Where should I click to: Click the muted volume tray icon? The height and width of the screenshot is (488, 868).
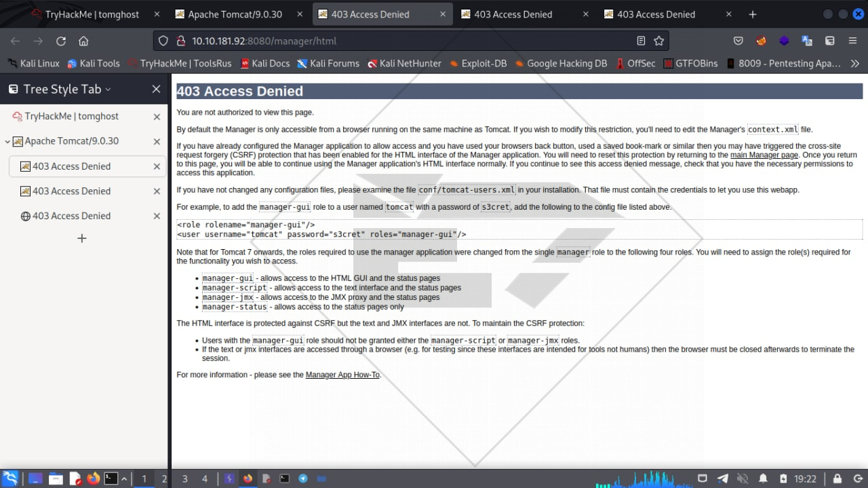pos(743,478)
